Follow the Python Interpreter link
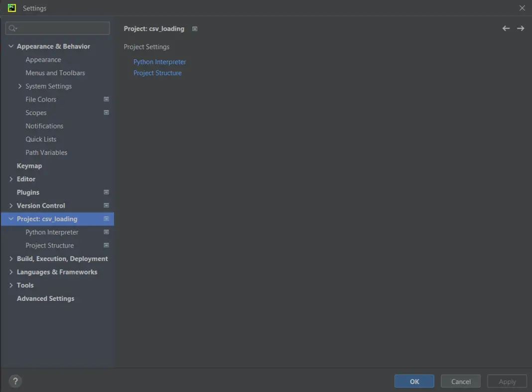The image size is (532, 392). (x=159, y=62)
